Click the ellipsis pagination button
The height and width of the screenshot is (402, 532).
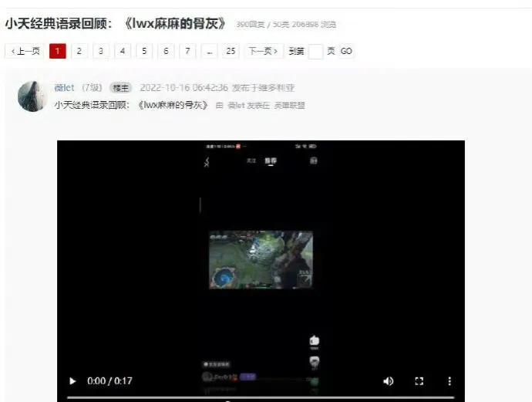[210, 51]
